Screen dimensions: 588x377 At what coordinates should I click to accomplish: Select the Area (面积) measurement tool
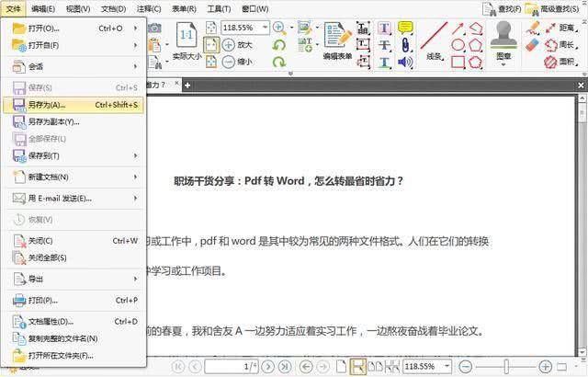pos(556,62)
